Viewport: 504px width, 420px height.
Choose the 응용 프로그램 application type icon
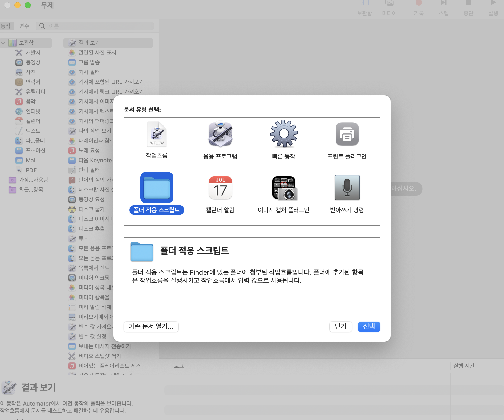tap(220, 134)
